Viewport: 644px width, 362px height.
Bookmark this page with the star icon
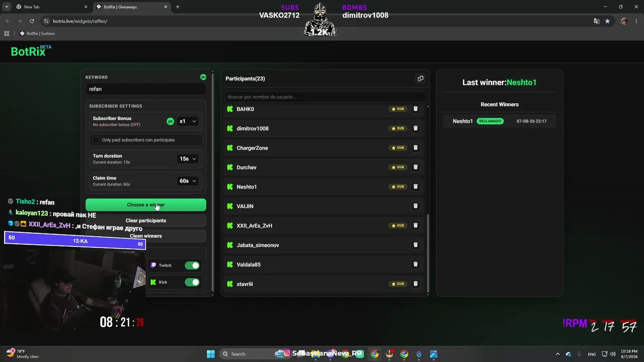(x=607, y=21)
